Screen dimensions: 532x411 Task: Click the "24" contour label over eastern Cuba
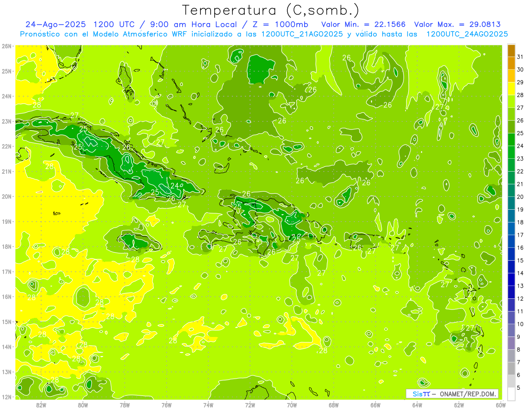click(175, 185)
